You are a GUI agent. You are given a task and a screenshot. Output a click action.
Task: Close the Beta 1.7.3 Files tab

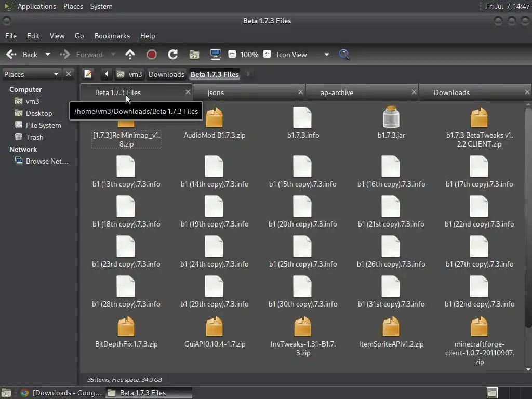[188, 92]
